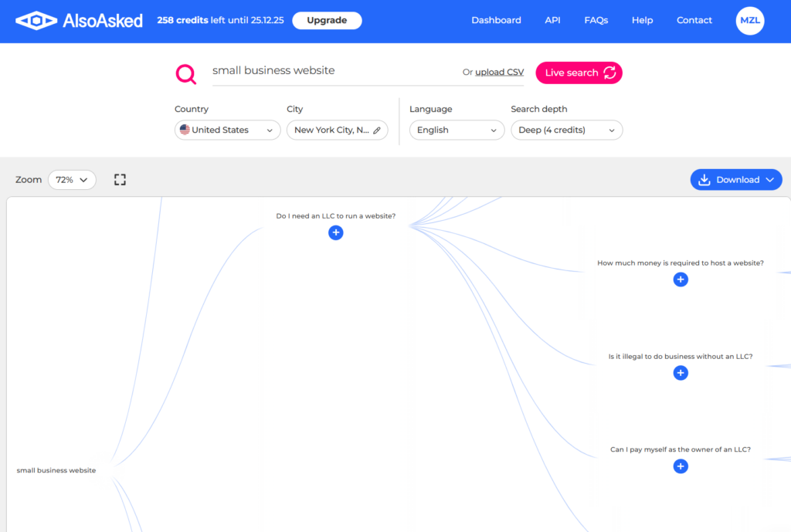The height and width of the screenshot is (532, 791).
Task: Open the Zoom 72% dropdown
Action: coord(72,180)
